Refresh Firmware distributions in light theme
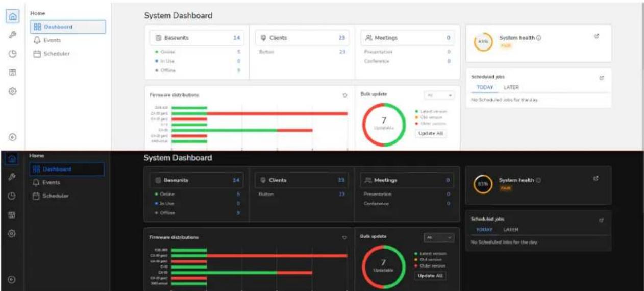644x291 pixels. point(345,95)
